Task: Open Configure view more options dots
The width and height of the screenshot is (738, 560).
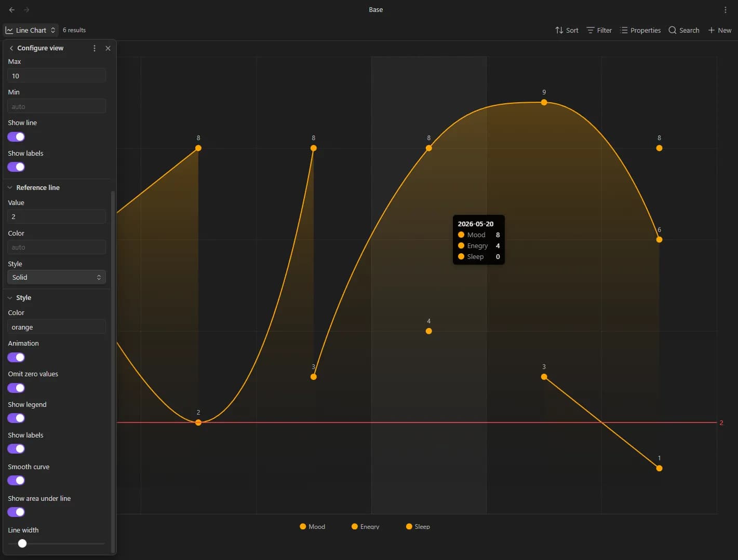Action: [x=94, y=48]
